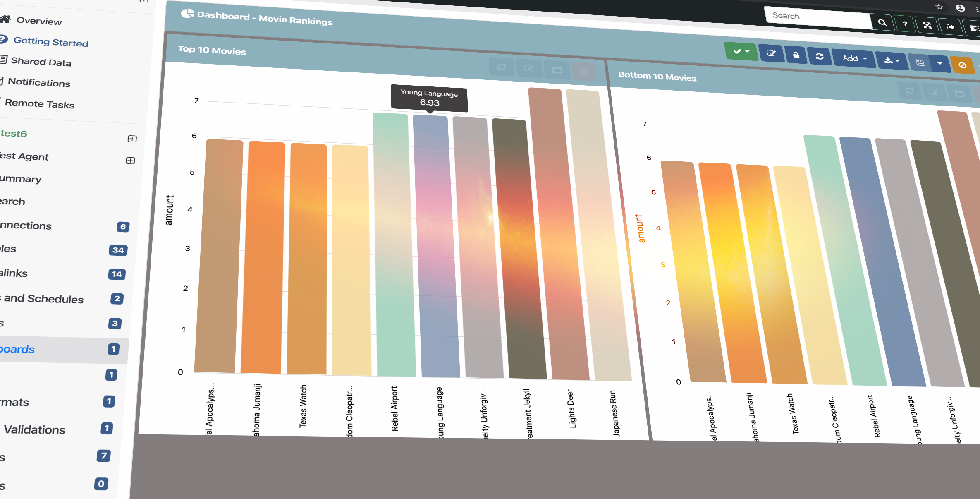Open the Add widget dropdown
This screenshot has height=499, width=980.
853,58
